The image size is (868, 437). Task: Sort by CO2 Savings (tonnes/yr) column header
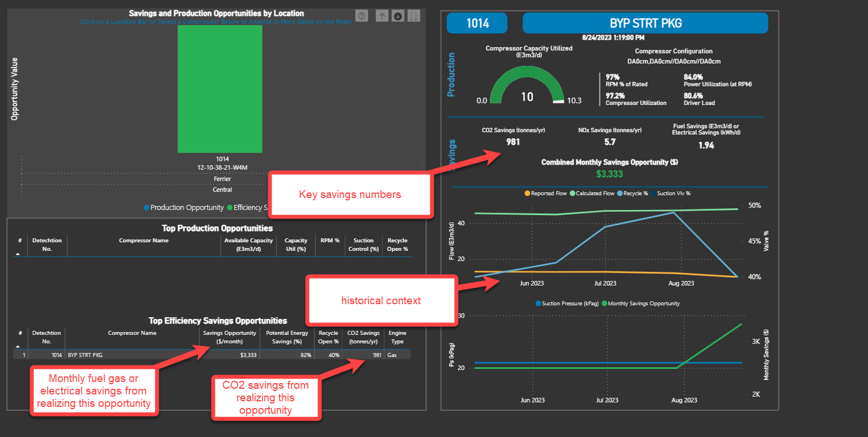click(x=363, y=337)
